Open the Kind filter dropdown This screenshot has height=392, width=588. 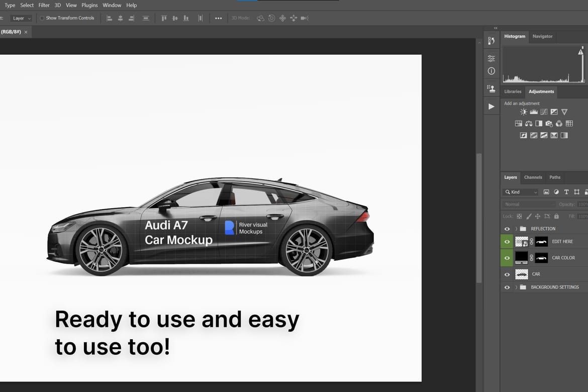pyautogui.click(x=521, y=192)
